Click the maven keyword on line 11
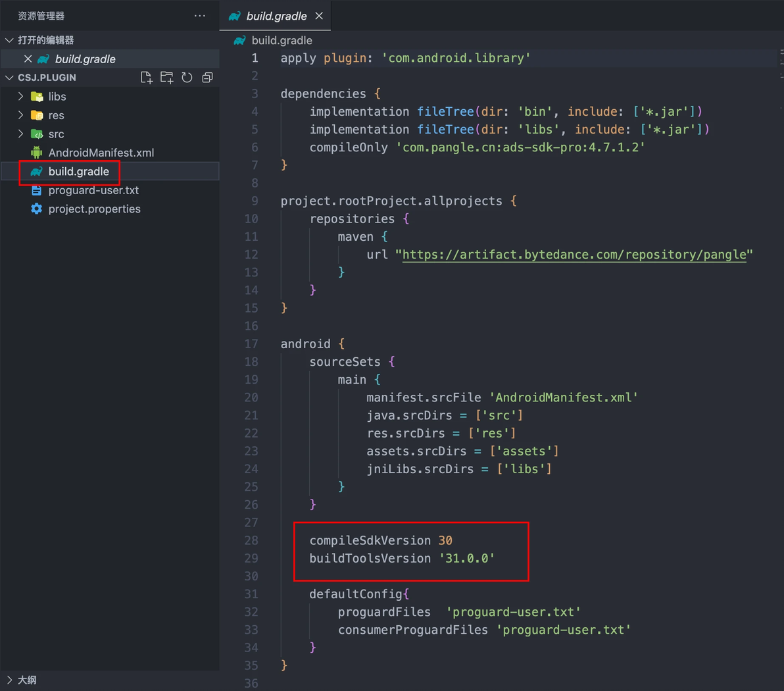This screenshot has width=784, height=691. pos(356,237)
